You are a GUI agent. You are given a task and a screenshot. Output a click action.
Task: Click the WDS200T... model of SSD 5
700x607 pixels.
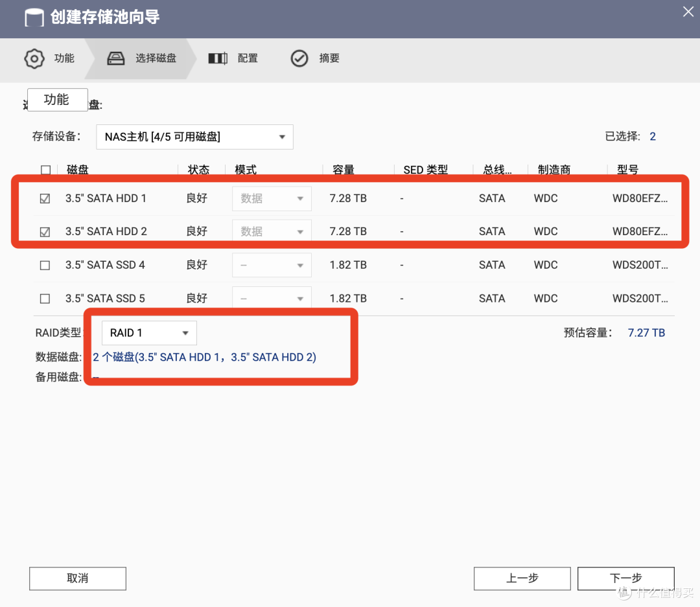click(x=640, y=299)
